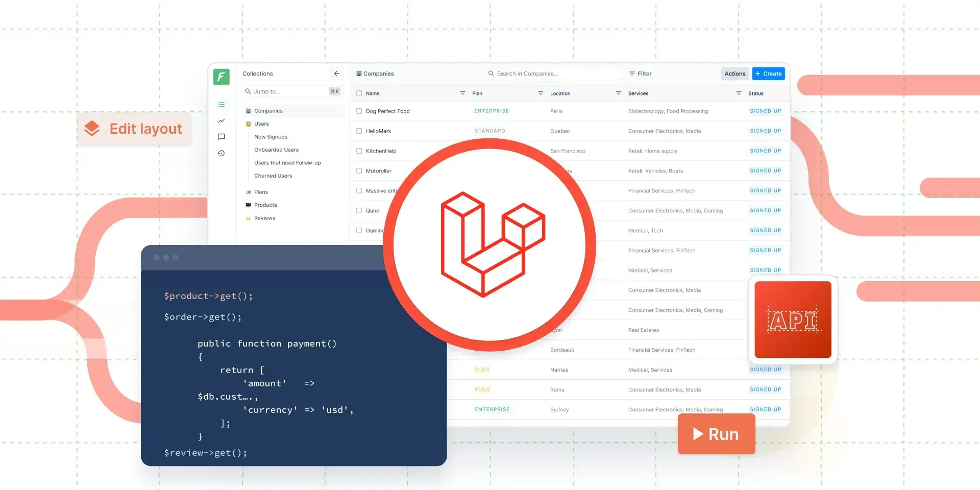Click the comment bubble icon in sidebar
The height and width of the screenshot is (490, 980).
point(221,136)
